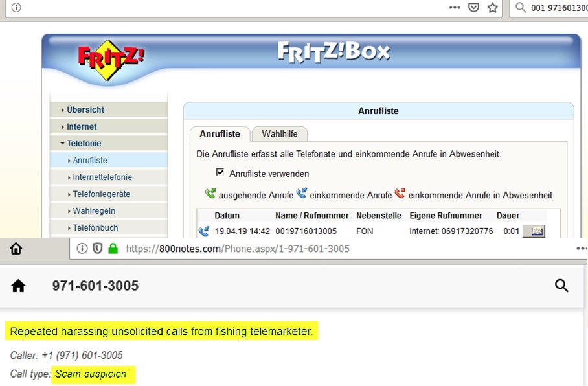Screen dimensions: 588x386
Task: Click the 800notes home icon
Action: [18, 286]
